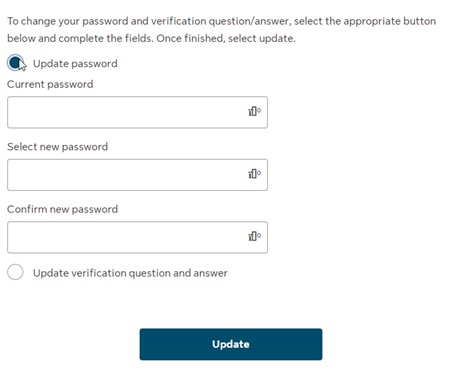Screen dimensions: 458x375
Task: Select the Update password radio button
Action: [15, 63]
